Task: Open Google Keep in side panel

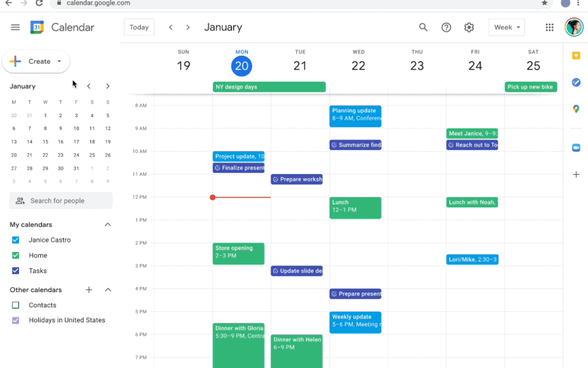Action: coord(576,56)
